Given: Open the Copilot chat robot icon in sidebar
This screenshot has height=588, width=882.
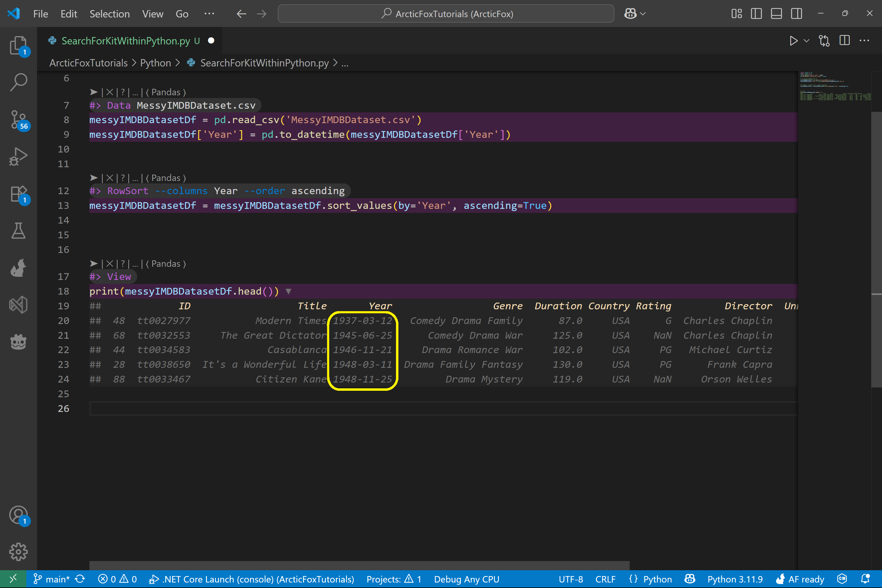Looking at the screenshot, I should [x=18, y=342].
